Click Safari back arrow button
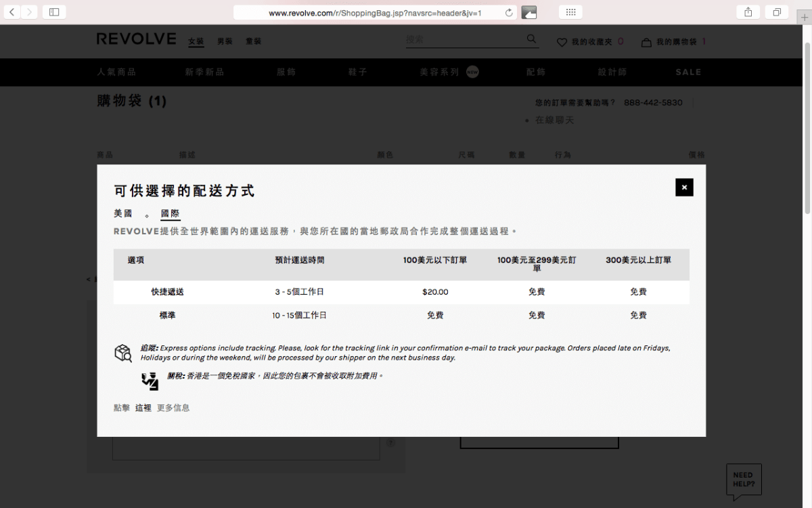This screenshot has height=508, width=812. click(12, 12)
